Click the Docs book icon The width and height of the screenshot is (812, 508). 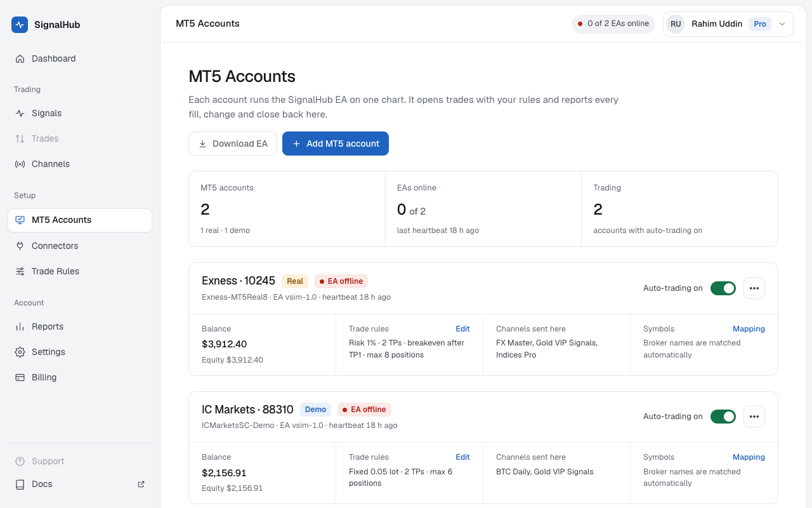(x=20, y=484)
